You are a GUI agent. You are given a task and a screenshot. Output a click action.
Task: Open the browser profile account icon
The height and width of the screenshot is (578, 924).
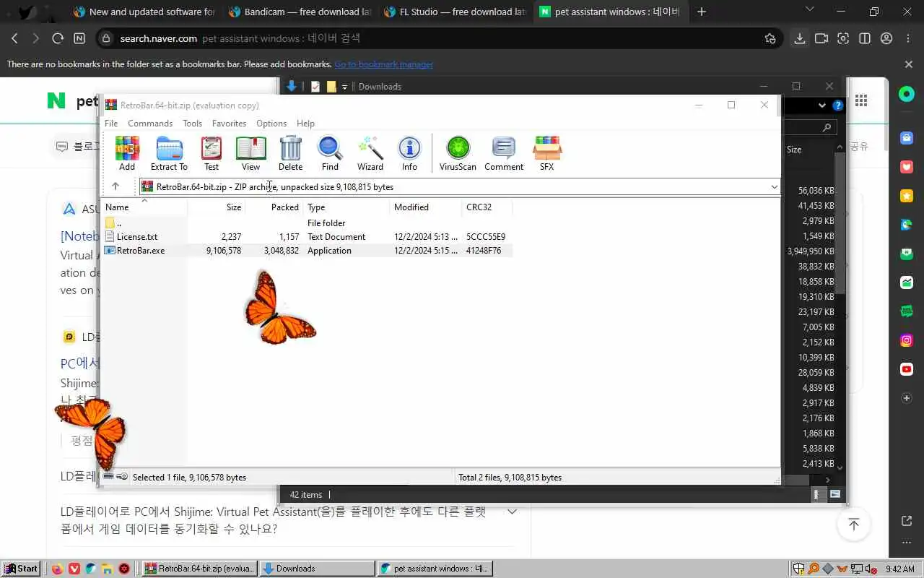(886, 38)
